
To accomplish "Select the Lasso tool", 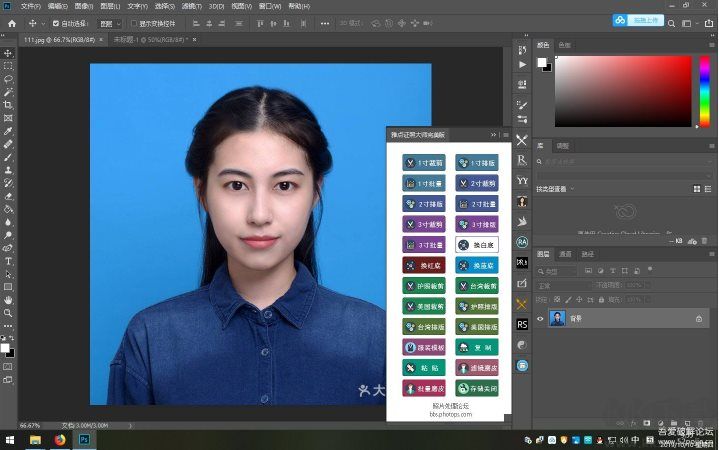I will (x=8, y=78).
